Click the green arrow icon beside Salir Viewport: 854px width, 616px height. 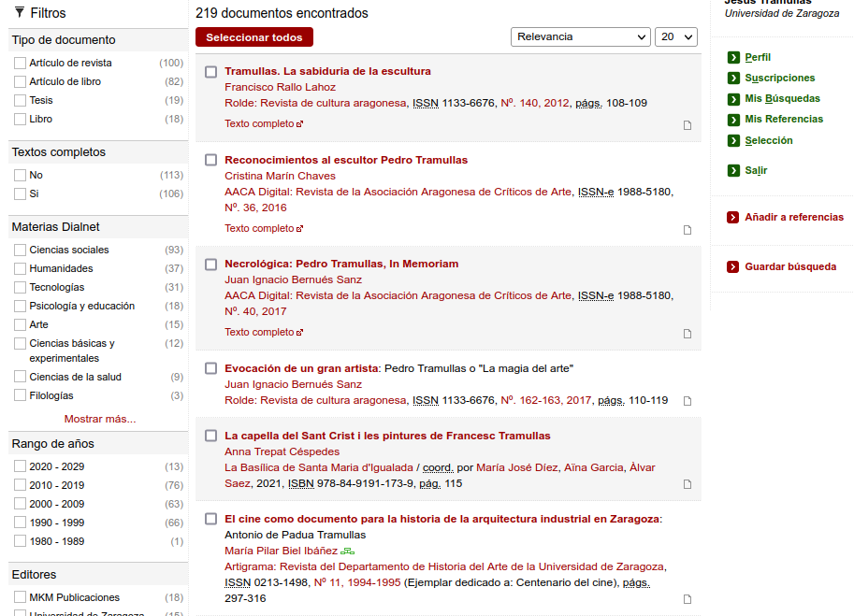click(x=733, y=170)
